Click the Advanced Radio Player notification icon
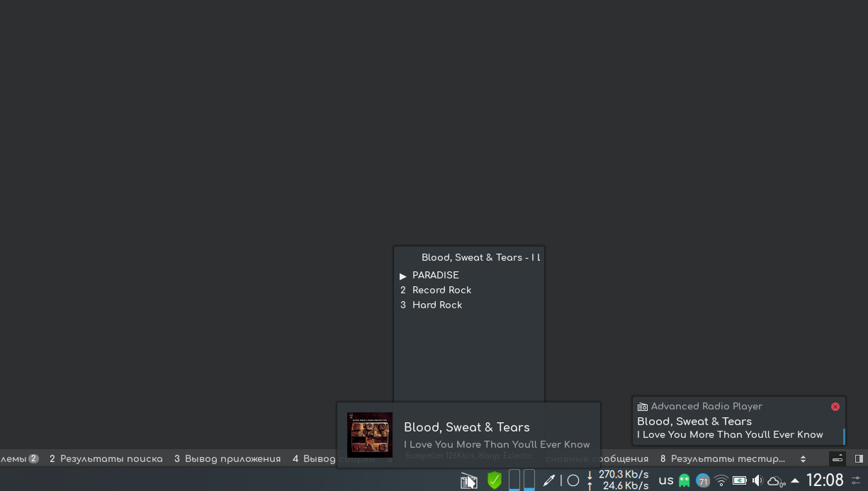This screenshot has height=491, width=868. 643,406
